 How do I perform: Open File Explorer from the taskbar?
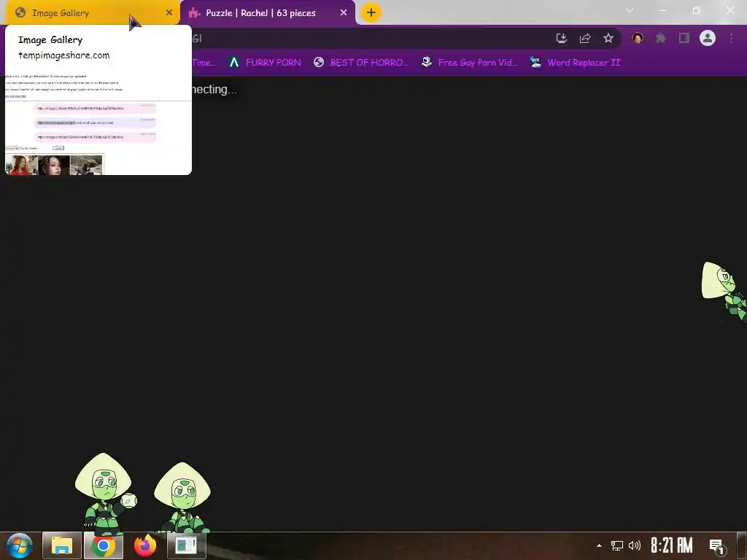click(x=62, y=545)
